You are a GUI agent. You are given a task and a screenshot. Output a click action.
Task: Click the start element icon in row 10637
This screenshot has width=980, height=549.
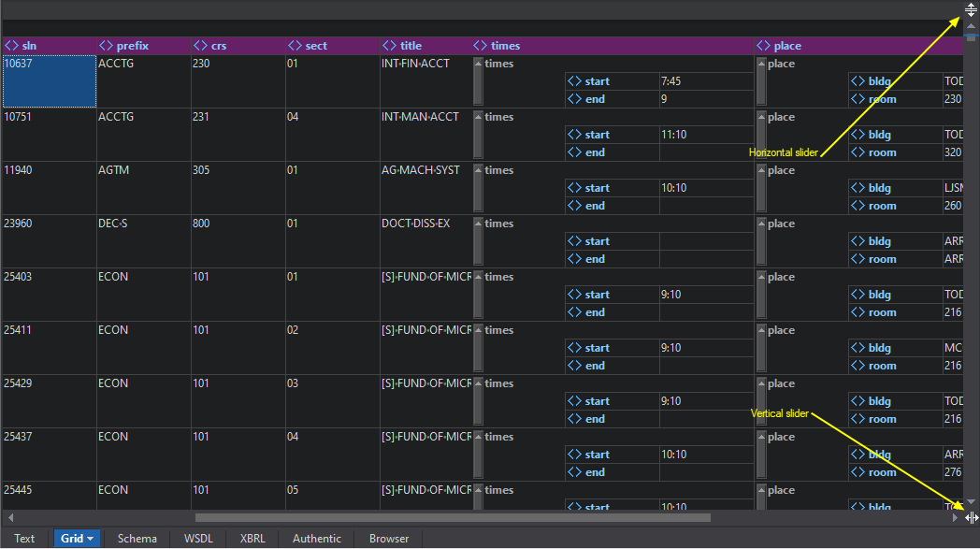point(574,81)
